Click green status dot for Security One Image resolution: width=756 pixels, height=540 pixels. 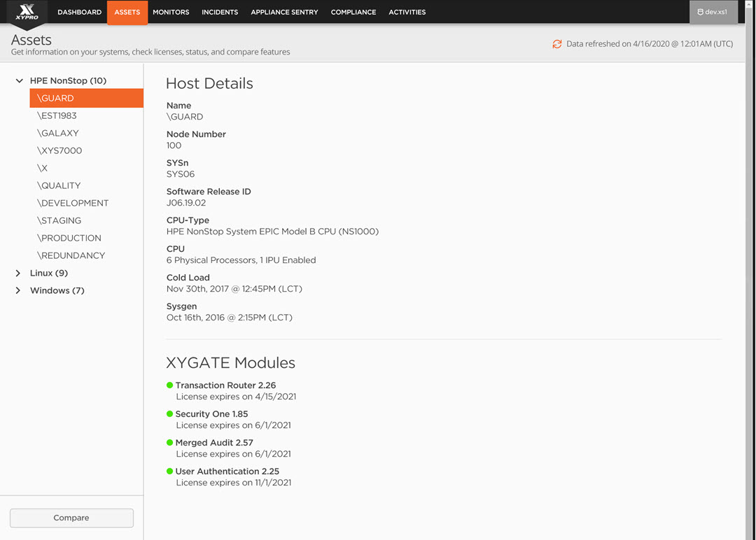169,414
